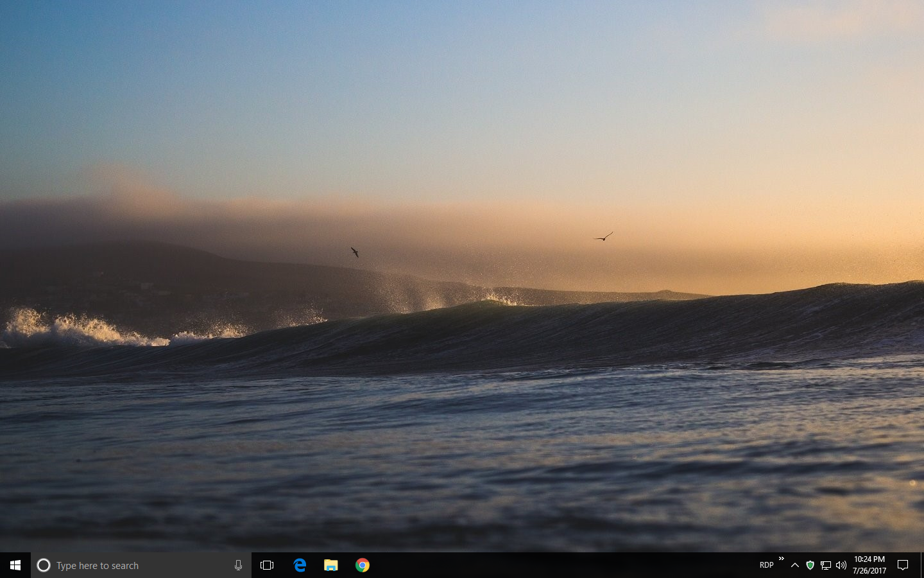Screen dimensions: 924x578
Task: Show hidden system tray icons
Action: coord(795,565)
